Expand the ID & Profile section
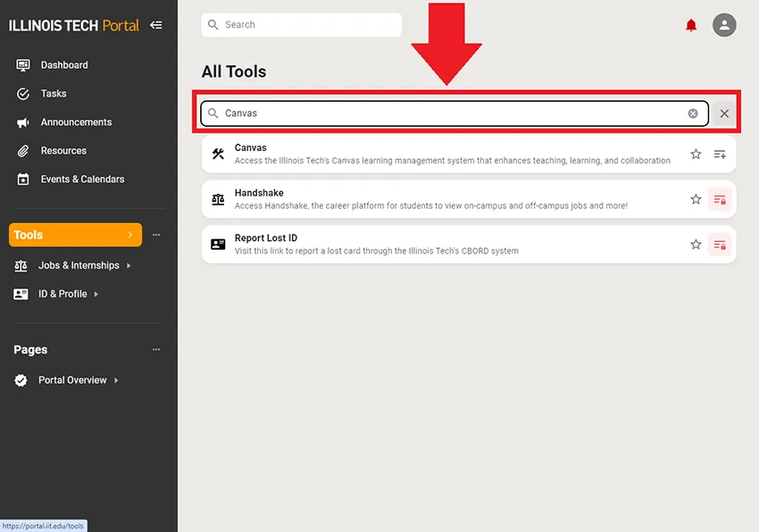This screenshot has width=759, height=532. click(x=96, y=295)
